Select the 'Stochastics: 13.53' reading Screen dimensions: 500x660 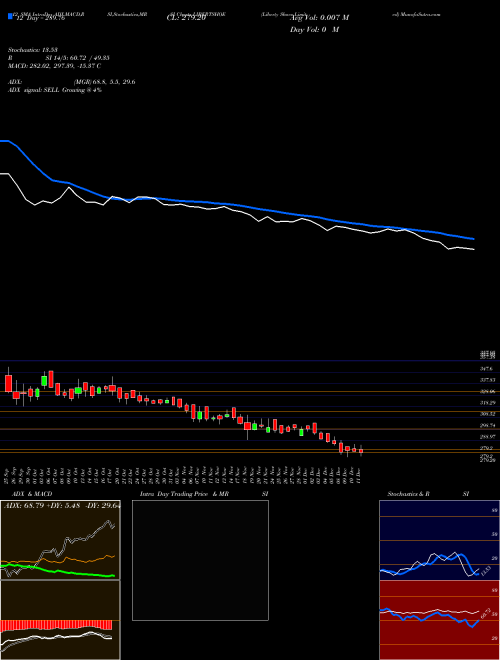click(32, 50)
